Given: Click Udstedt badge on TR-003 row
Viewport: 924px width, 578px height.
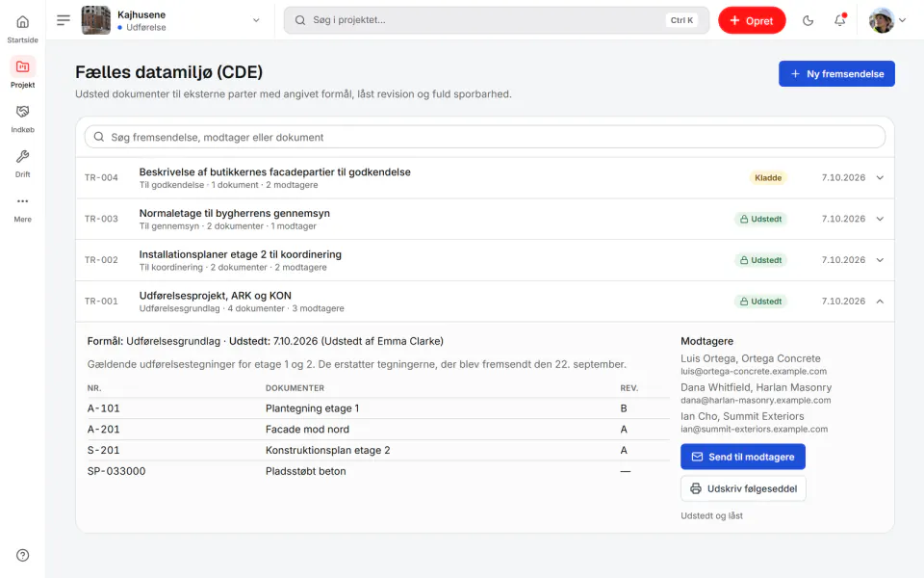Looking at the screenshot, I should click(760, 219).
